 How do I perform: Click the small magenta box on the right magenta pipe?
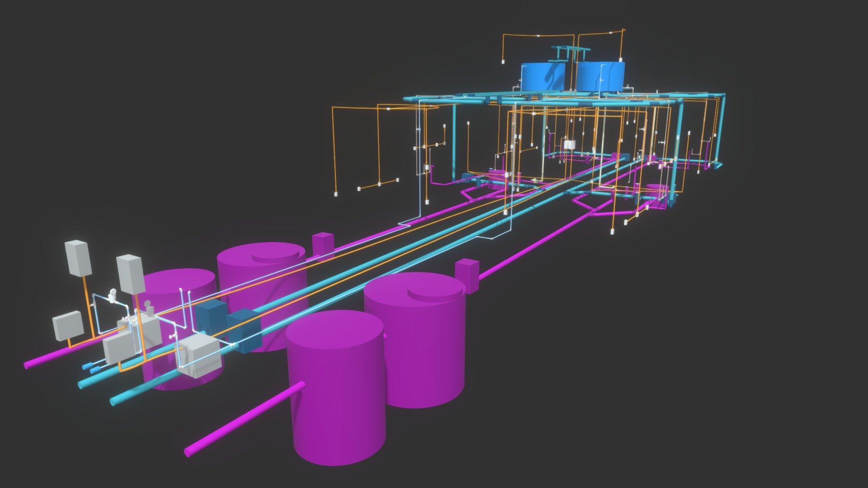[467, 276]
